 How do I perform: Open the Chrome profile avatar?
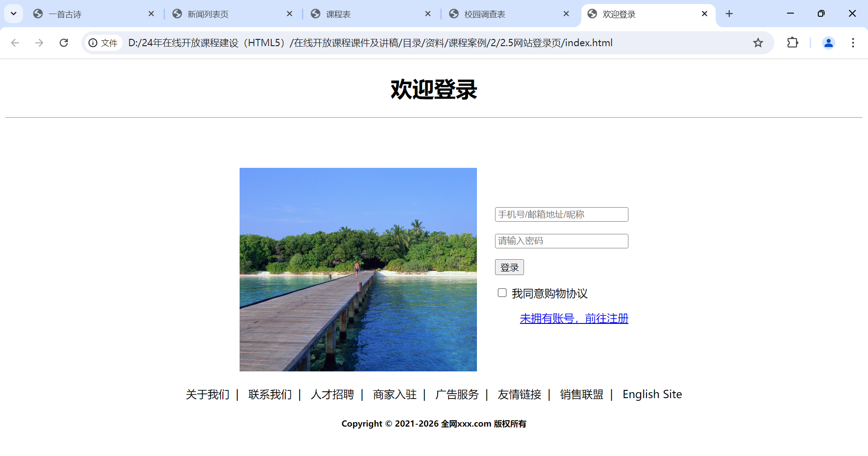829,43
